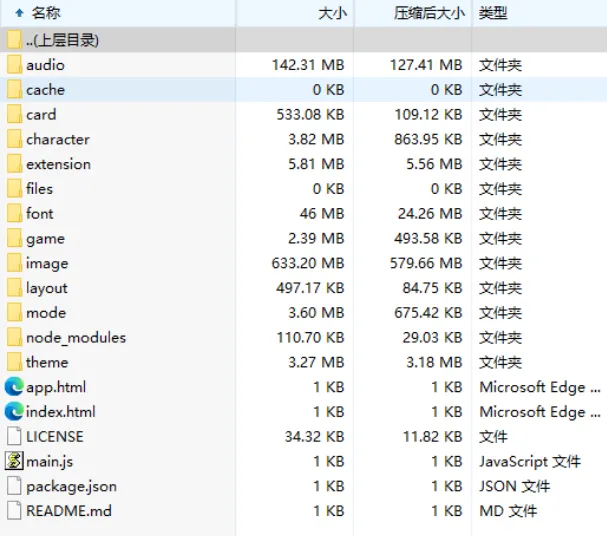Select the index.html file name
Image resolution: width=607 pixels, height=536 pixels.
click(x=61, y=411)
